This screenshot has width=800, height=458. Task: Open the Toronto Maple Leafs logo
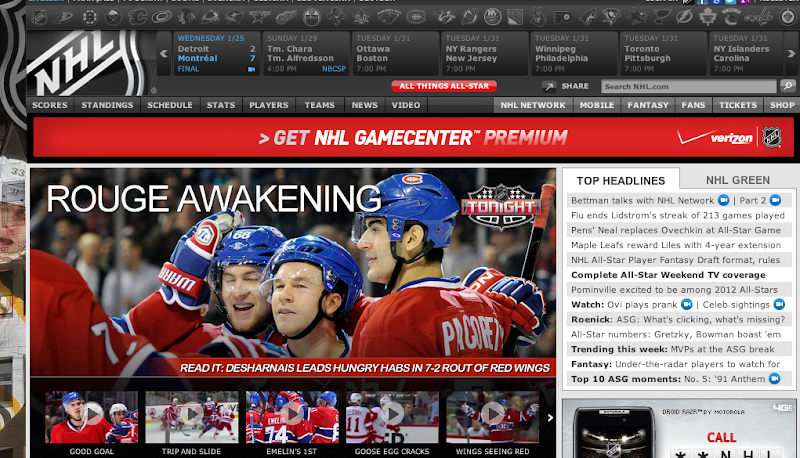click(x=707, y=17)
